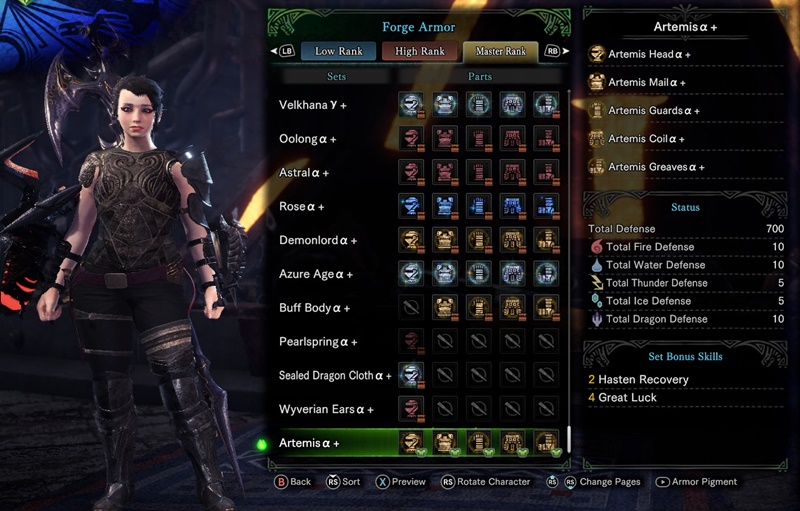Open the Sort option
This screenshot has width=800, height=511.
[x=343, y=482]
